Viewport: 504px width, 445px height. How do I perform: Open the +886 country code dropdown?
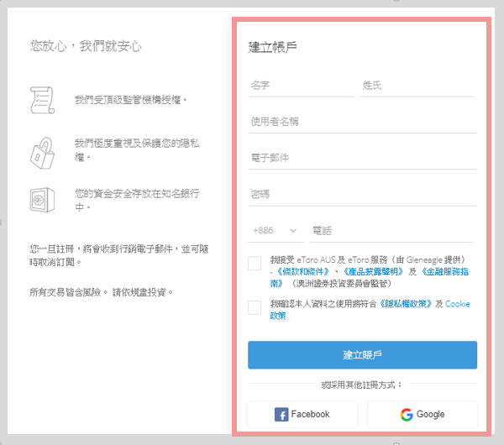(276, 231)
